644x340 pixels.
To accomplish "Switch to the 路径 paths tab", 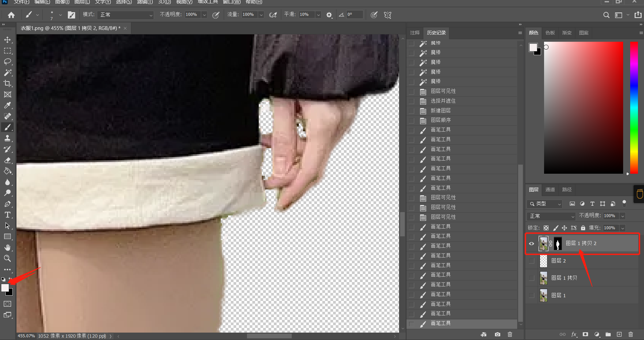I will coord(567,190).
